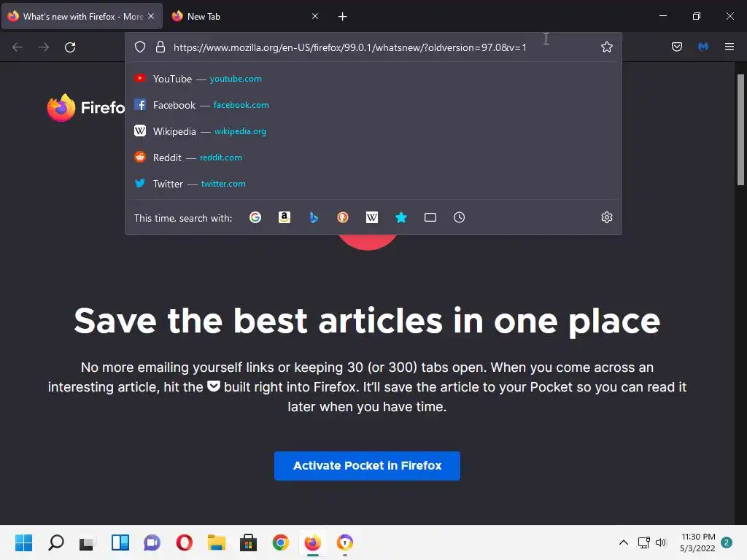Open the clock showing 11:30 PM
Image resolution: width=747 pixels, height=560 pixels.
click(698, 542)
